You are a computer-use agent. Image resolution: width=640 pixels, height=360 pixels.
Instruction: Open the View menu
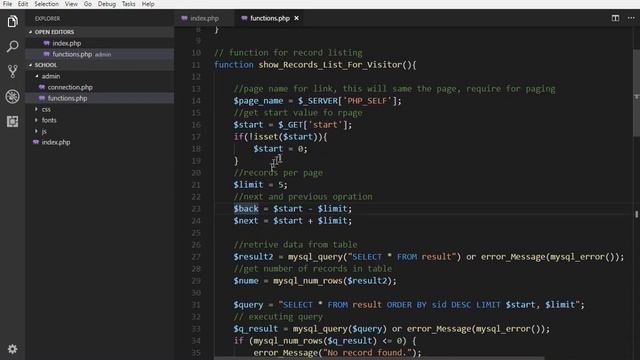click(71, 4)
